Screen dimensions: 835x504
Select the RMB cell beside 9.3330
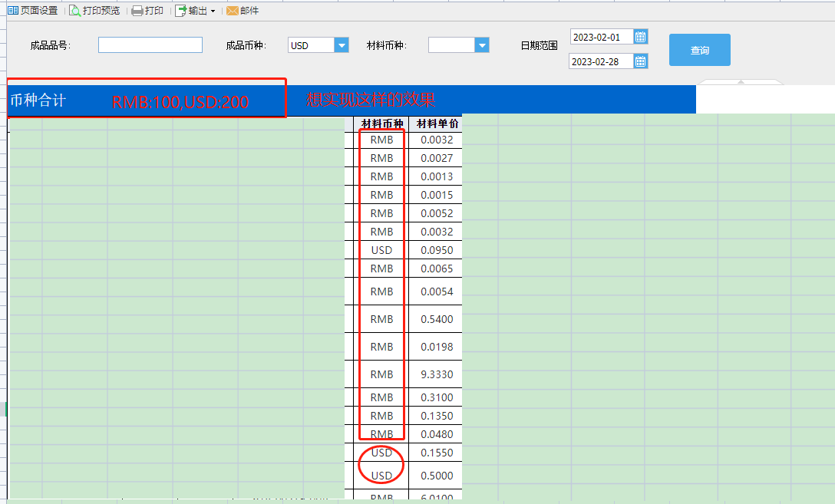381,374
